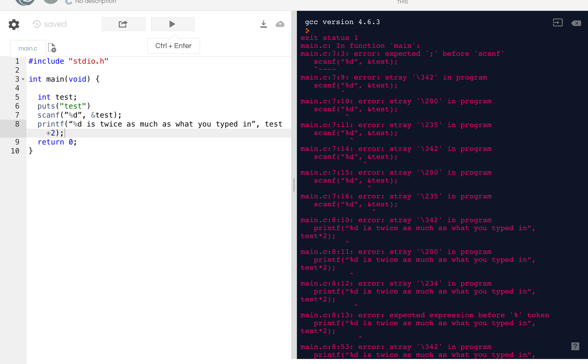Click the scanf statement on line 7

[79, 115]
